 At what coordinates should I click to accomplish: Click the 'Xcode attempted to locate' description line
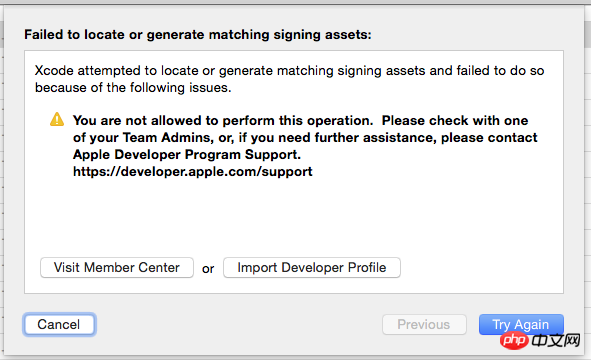click(x=289, y=70)
